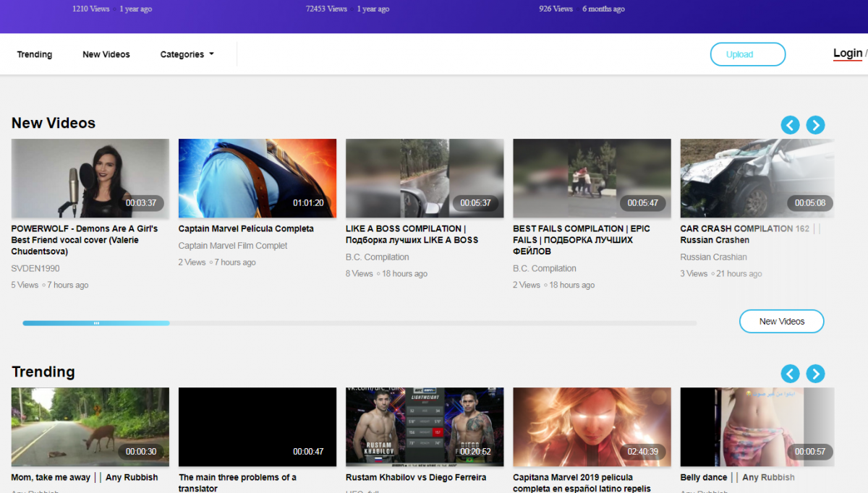The height and width of the screenshot is (493, 868).
Task: Open the Trending menu item
Action: pyautogui.click(x=35, y=54)
